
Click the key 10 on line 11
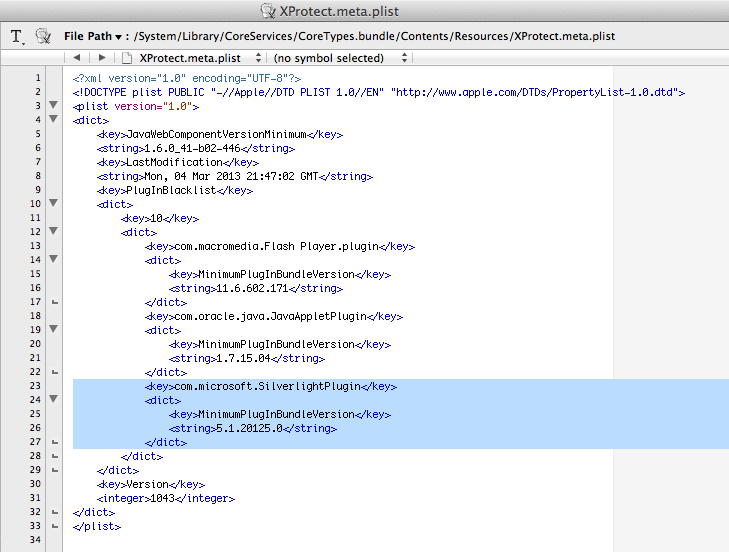[160, 218]
